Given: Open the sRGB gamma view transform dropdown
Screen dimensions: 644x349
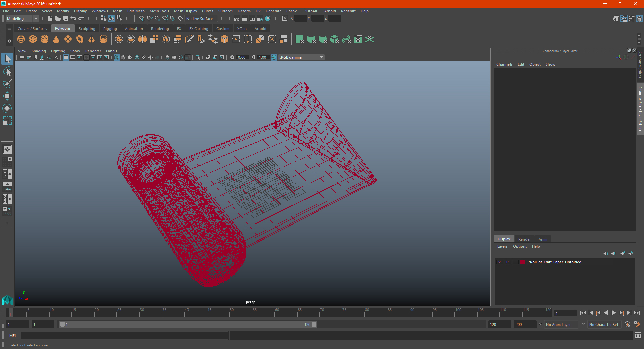Looking at the screenshot, I should [302, 57].
